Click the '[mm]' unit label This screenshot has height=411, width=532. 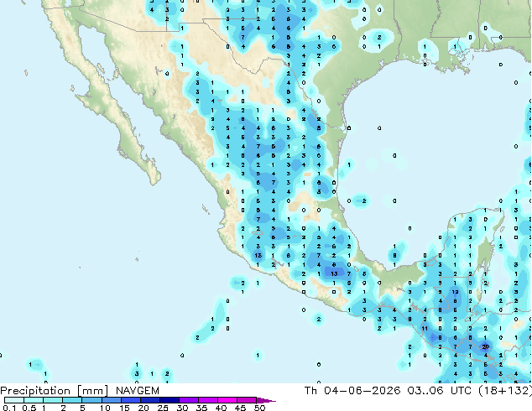[93, 391]
